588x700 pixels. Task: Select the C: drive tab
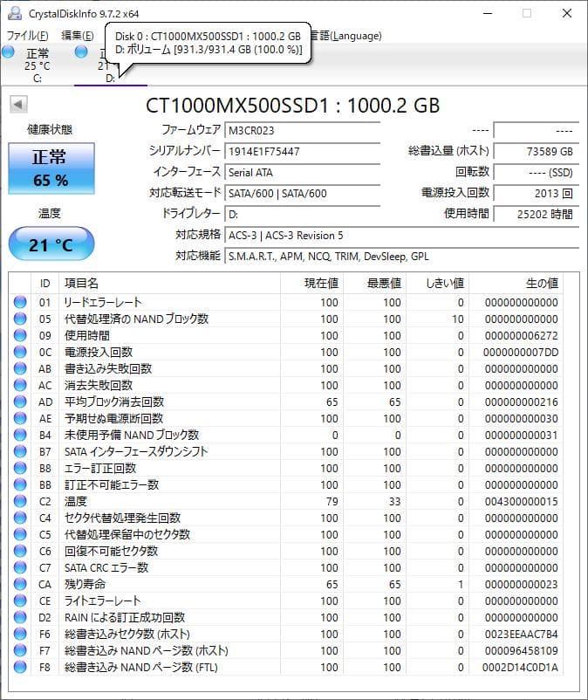(37, 65)
